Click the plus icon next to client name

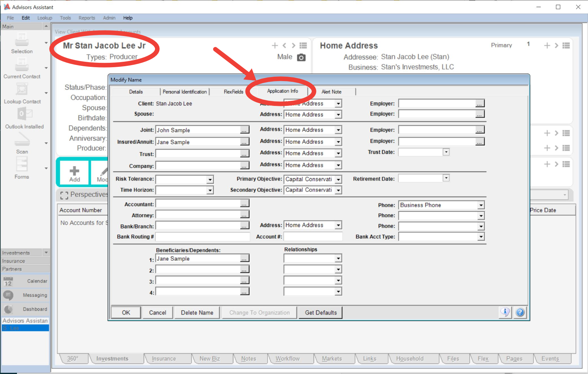(275, 45)
